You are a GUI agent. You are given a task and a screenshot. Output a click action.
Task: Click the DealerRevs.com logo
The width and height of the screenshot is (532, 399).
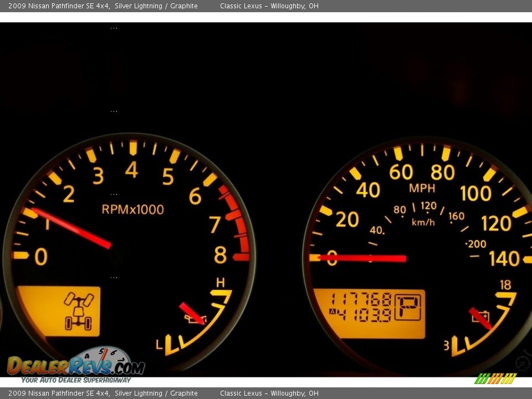76,366
